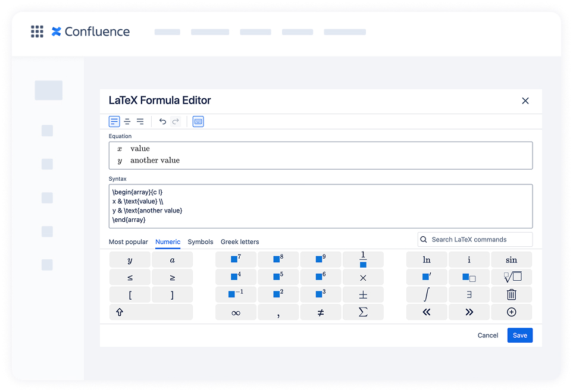Align equation to the left
Screen dimensions: 573x392
(114, 122)
